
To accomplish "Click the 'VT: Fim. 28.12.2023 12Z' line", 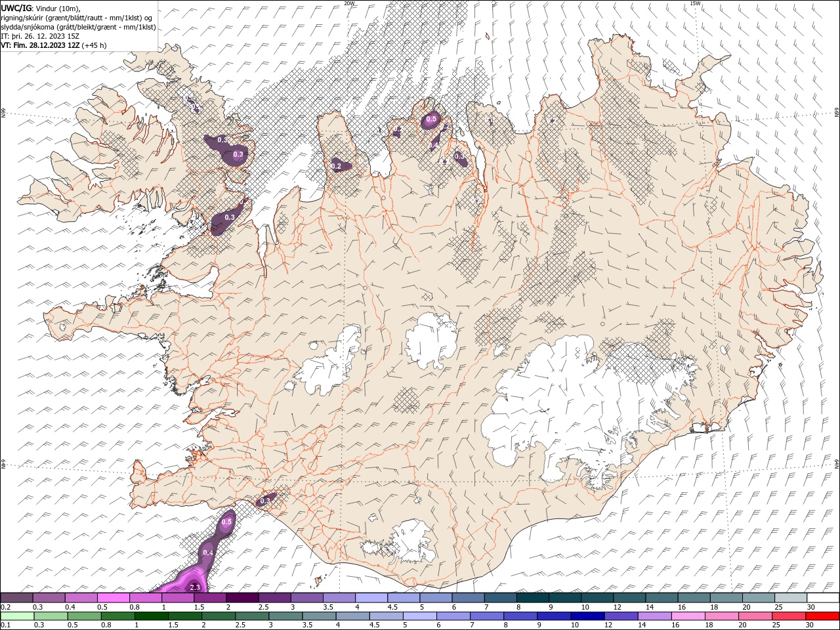I will click(40, 45).
